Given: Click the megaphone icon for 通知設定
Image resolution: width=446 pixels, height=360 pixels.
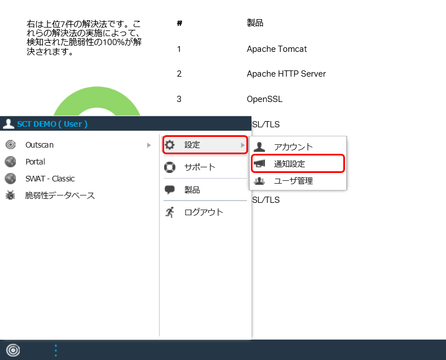Looking at the screenshot, I should (x=260, y=164).
